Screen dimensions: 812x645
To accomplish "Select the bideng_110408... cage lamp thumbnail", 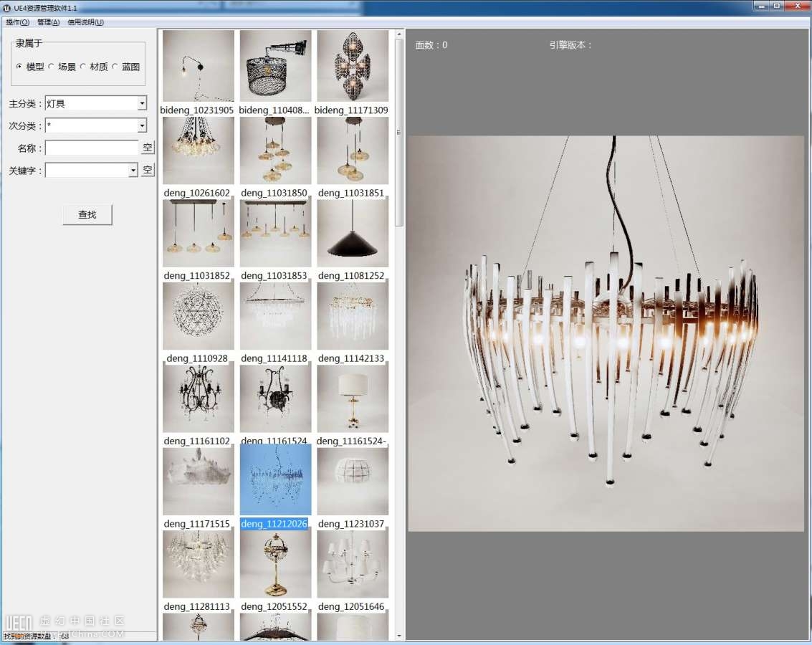I will 275,66.
